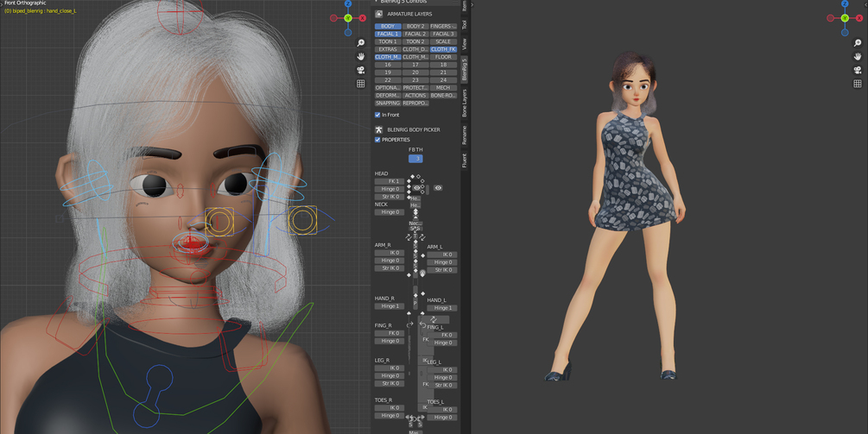868x434 pixels.
Task: Click the zoom magnifier in right viewport
Action: point(858,42)
